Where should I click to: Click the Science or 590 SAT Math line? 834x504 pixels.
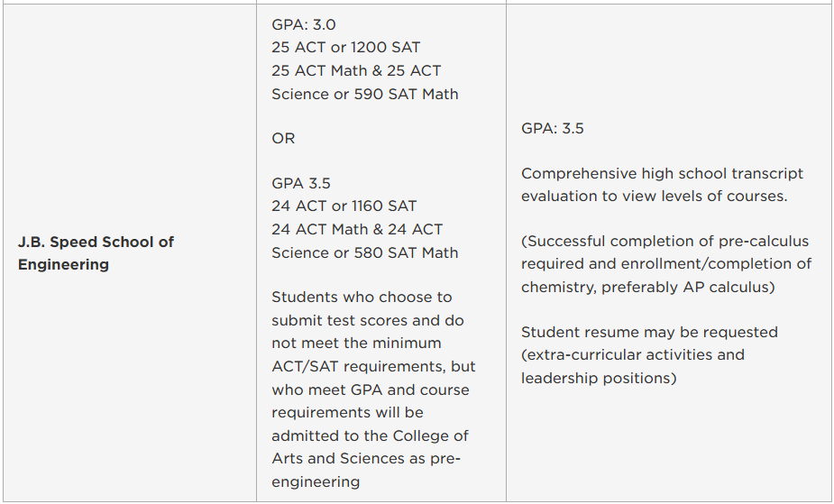(365, 94)
